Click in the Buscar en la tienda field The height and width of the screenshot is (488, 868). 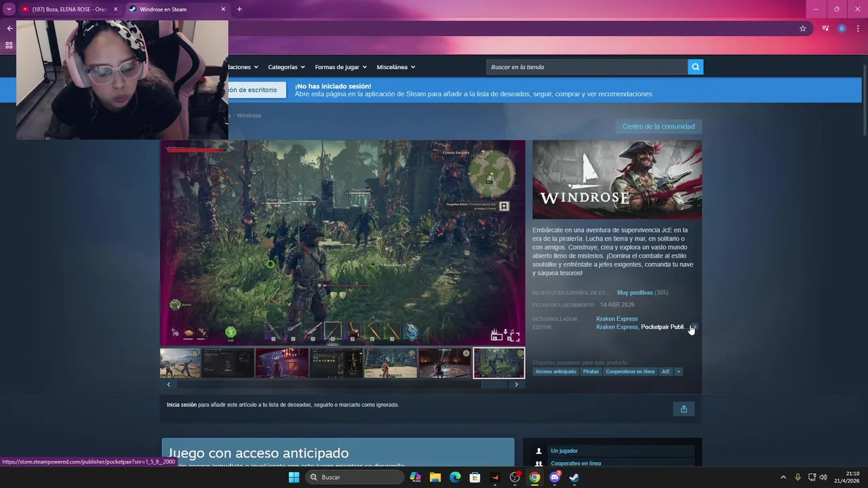pos(587,67)
